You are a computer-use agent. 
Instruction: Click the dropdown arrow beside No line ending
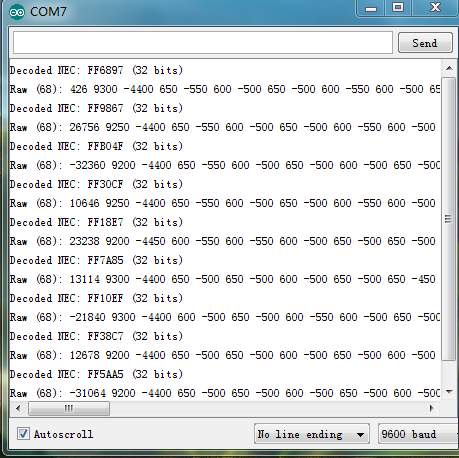pos(360,435)
